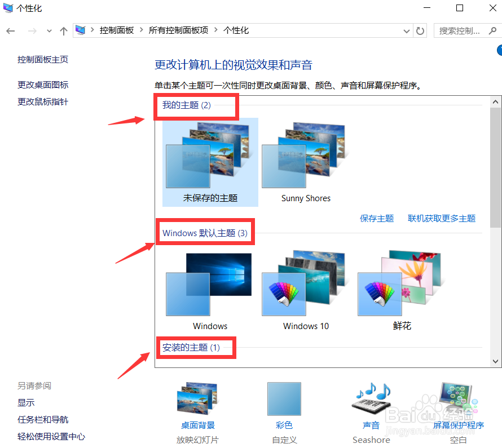The image size is (502, 448).
Task: Open 任务栏和导航 link
Action: coord(43,419)
